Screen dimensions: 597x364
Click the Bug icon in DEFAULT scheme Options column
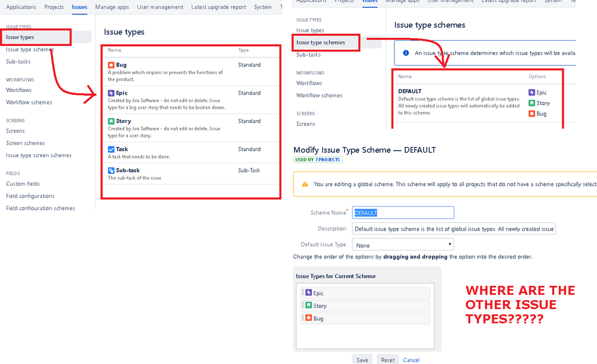(x=531, y=114)
